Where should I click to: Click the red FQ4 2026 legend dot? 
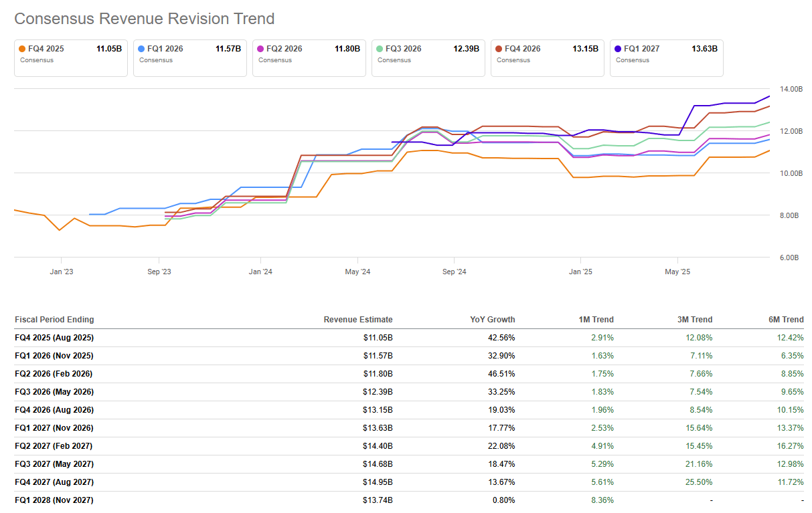[498, 49]
